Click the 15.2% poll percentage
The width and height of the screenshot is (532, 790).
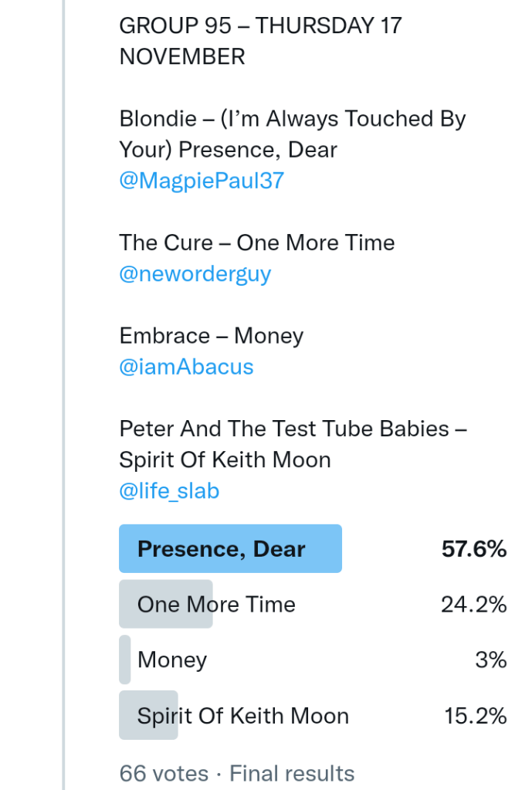click(x=476, y=716)
